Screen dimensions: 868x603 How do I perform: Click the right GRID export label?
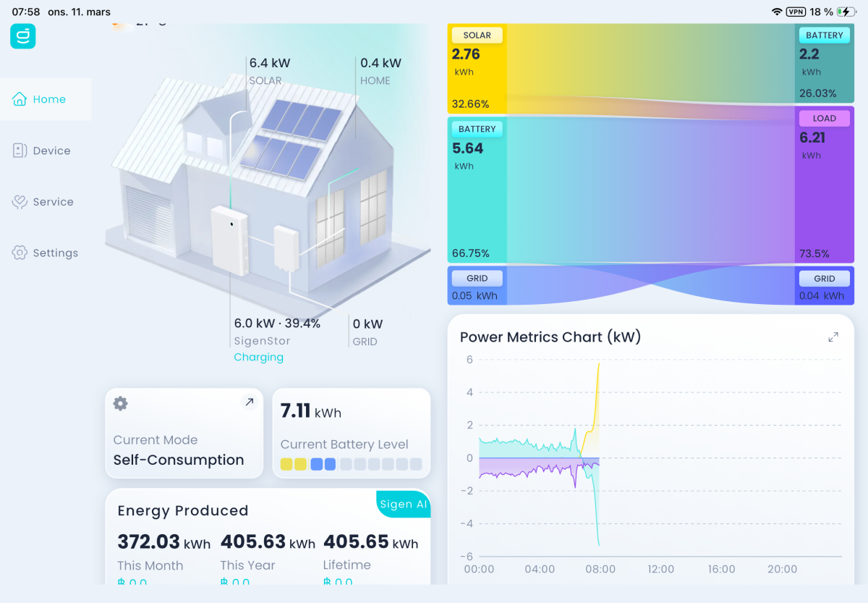[x=824, y=278]
